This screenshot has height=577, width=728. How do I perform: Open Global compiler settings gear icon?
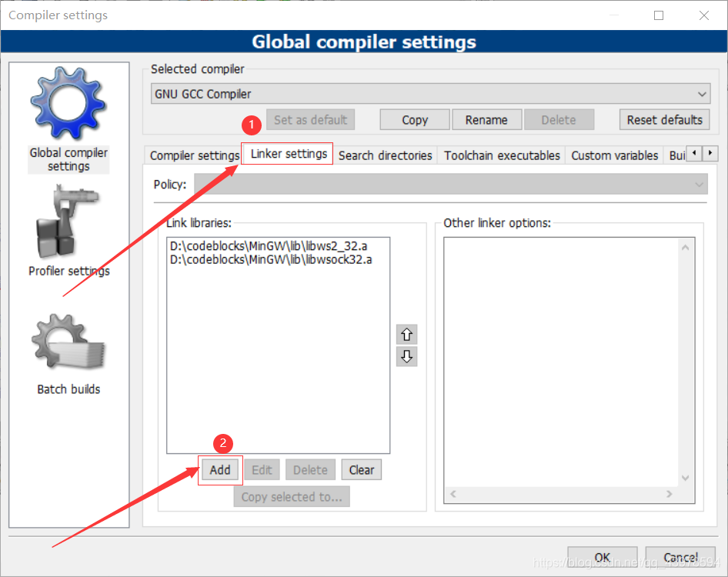68,102
